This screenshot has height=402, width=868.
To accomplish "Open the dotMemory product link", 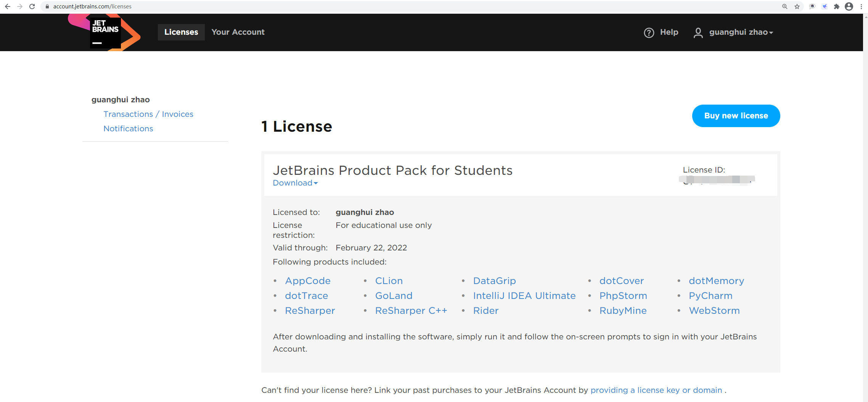I will pos(717,281).
